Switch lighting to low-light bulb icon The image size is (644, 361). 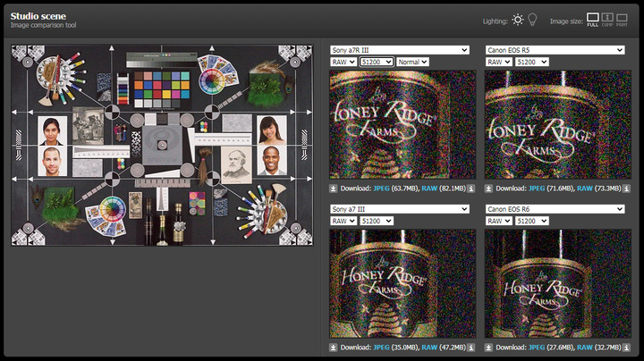click(532, 20)
